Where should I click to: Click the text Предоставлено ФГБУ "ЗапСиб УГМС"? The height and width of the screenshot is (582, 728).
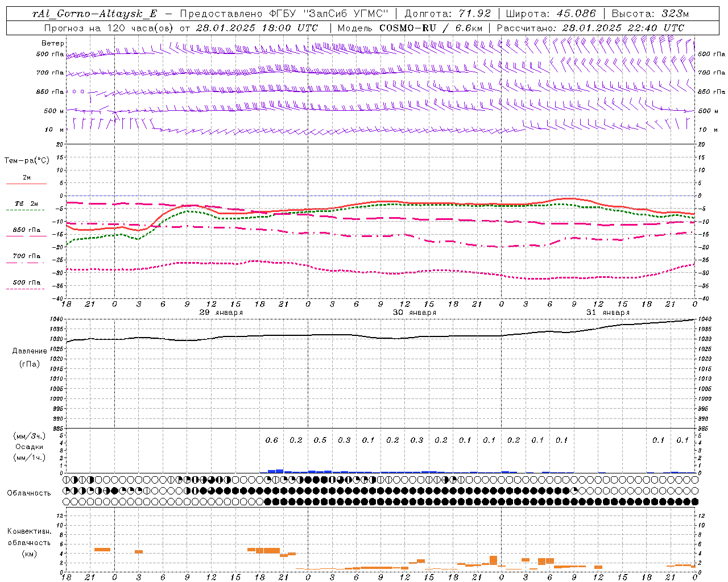tap(284, 14)
